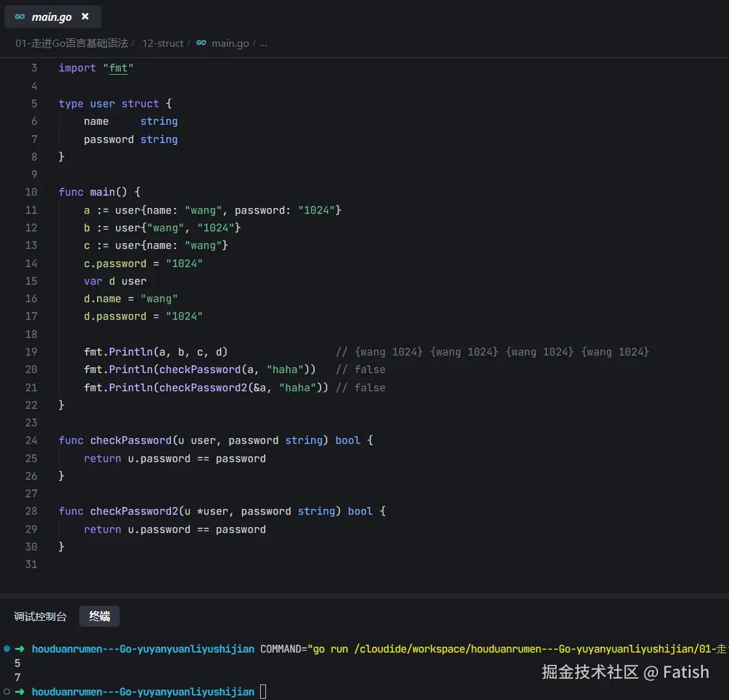Click line 'd.name = "wang"'
Image resolution: width=729 pixels, height=700 pixels.
(x=131, y=299)
